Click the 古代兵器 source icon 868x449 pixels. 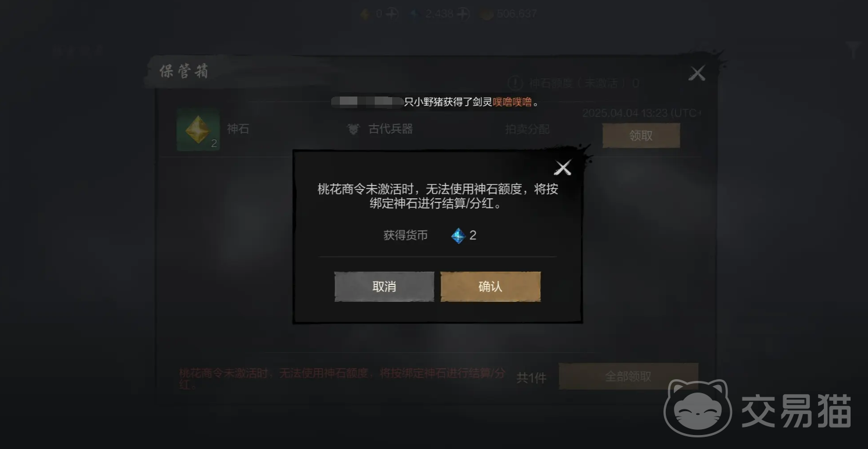pos(353,129)
